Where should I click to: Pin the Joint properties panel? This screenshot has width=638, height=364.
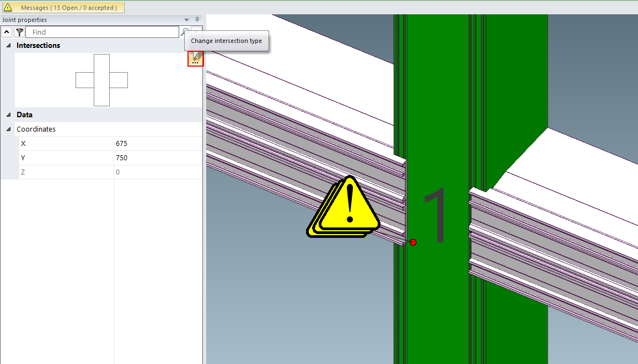click(197, 20)
